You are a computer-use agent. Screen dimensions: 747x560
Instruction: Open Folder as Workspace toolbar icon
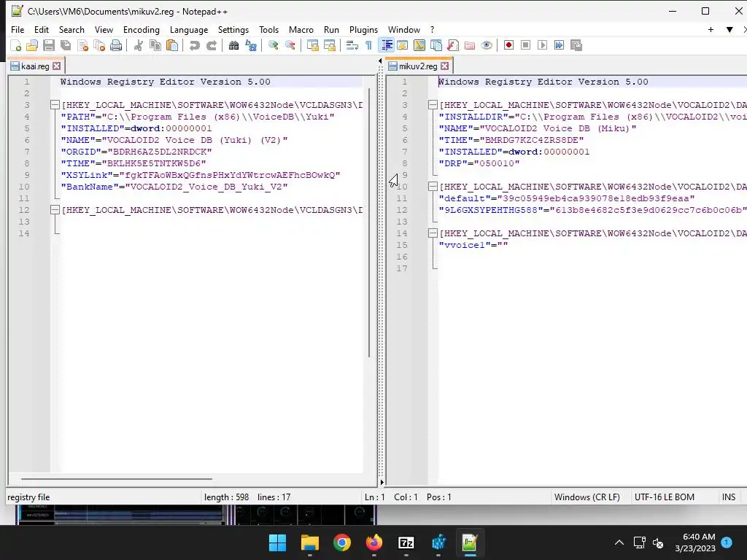coord(470,45)
